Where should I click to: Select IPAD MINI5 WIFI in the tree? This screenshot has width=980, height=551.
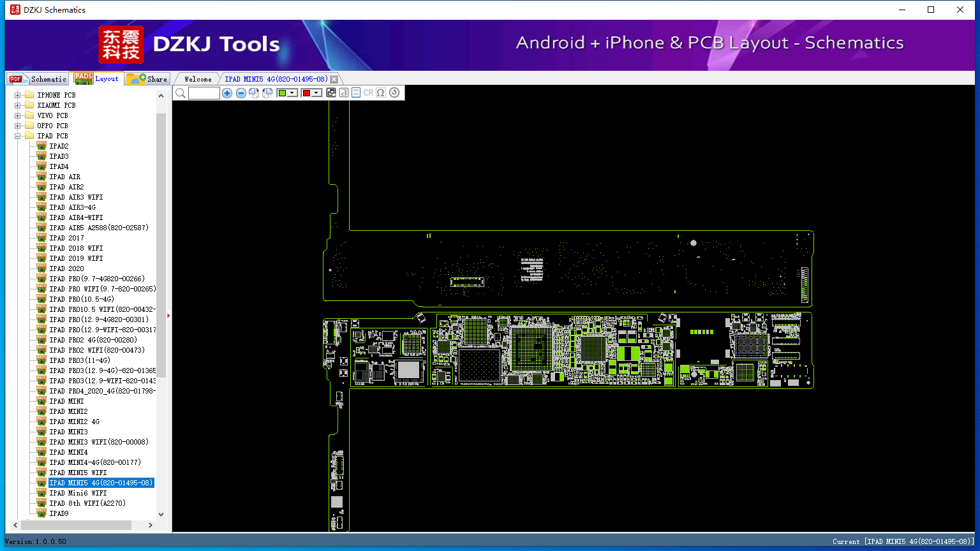coord(78,473)
